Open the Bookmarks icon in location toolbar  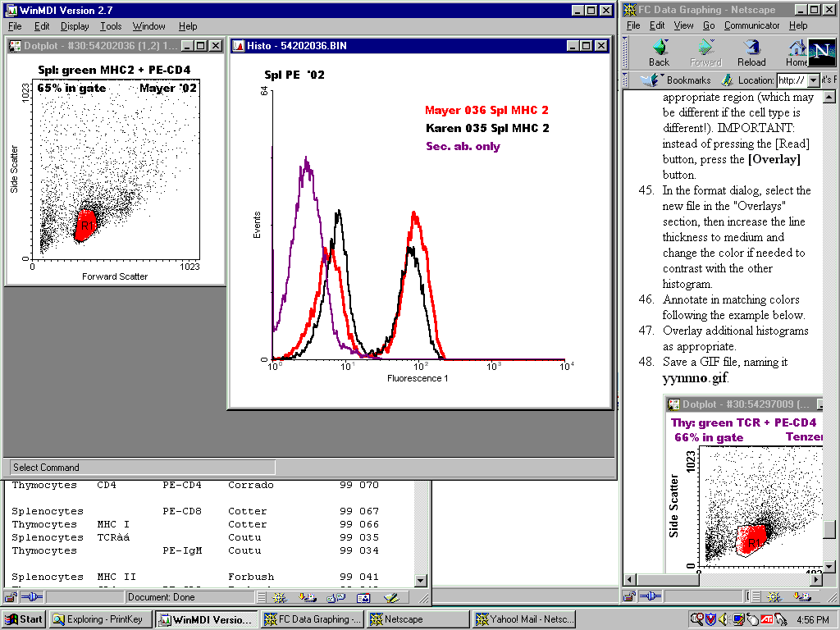[x=652, y=80]
